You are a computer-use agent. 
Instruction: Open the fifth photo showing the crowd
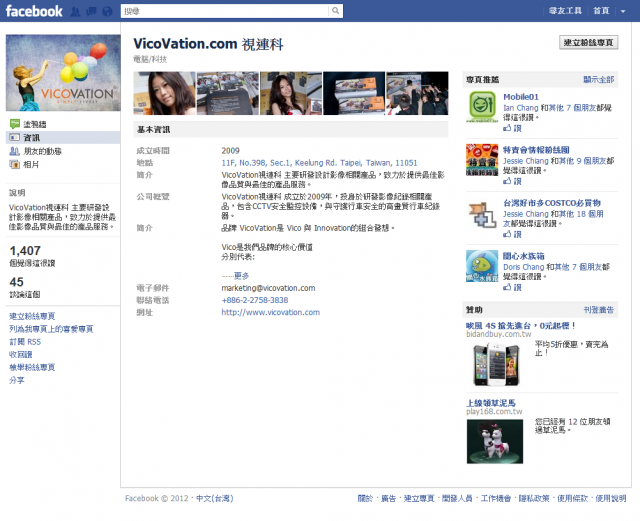[x=417, y=93]
